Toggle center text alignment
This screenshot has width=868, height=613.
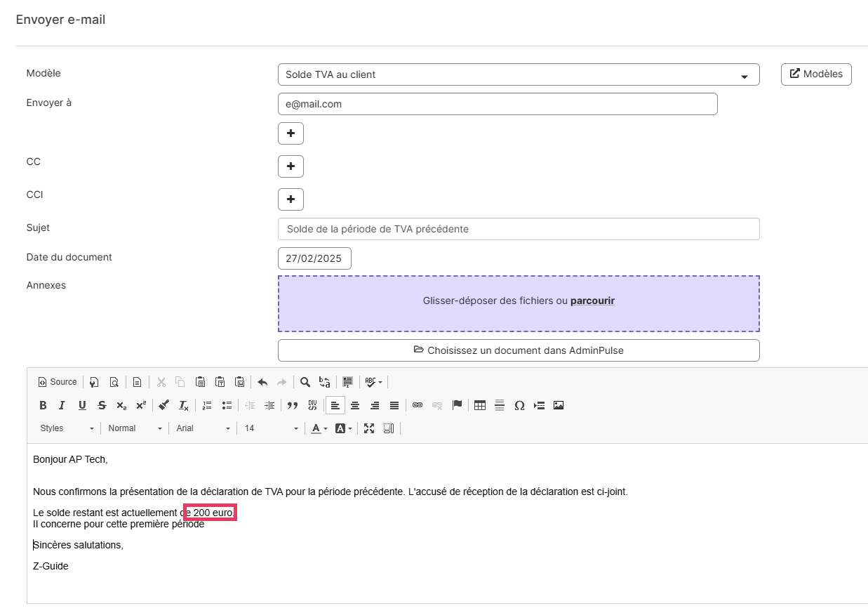[355, 405]
